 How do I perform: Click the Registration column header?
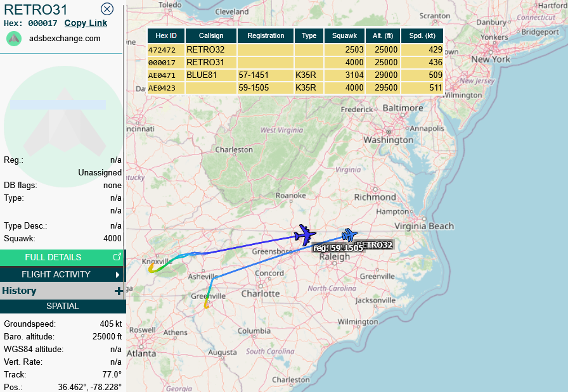[x=266, y=36]
